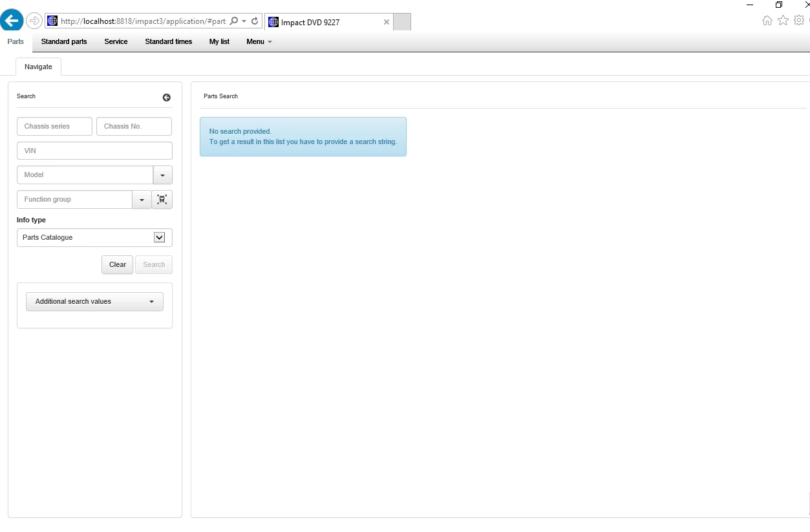Image resolution: width=810 pixels, height=532 pixels.
Task: Click the browser forward arrow
Action: 34,21
